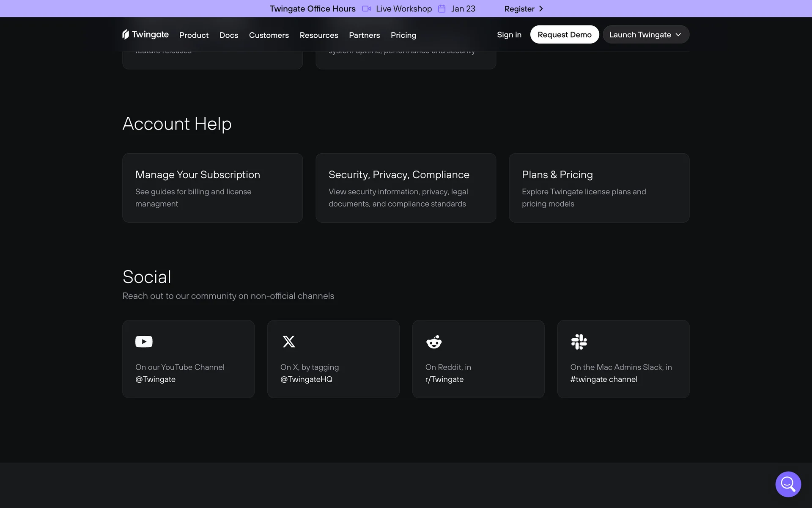This screenshot has width=812, height=508.
Task: Open the Plans & Pricing card
Action: pos(599,188)
